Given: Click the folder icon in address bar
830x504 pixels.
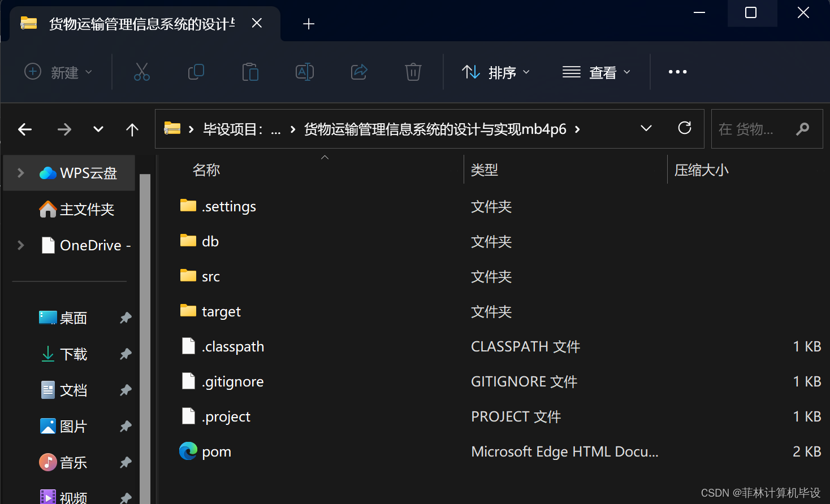Looking at the screenshot, I should click(x=172, y=129).
